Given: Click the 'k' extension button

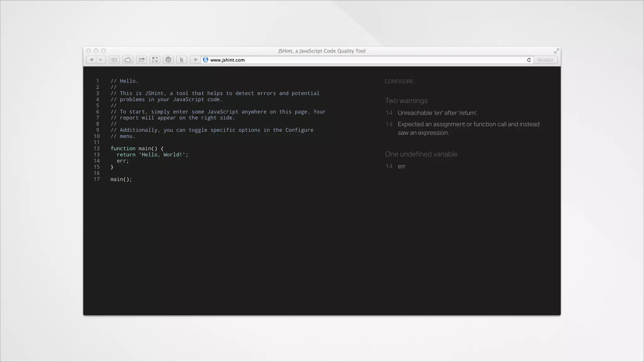Looking at the screenshot, I should (x=181, y=60).
